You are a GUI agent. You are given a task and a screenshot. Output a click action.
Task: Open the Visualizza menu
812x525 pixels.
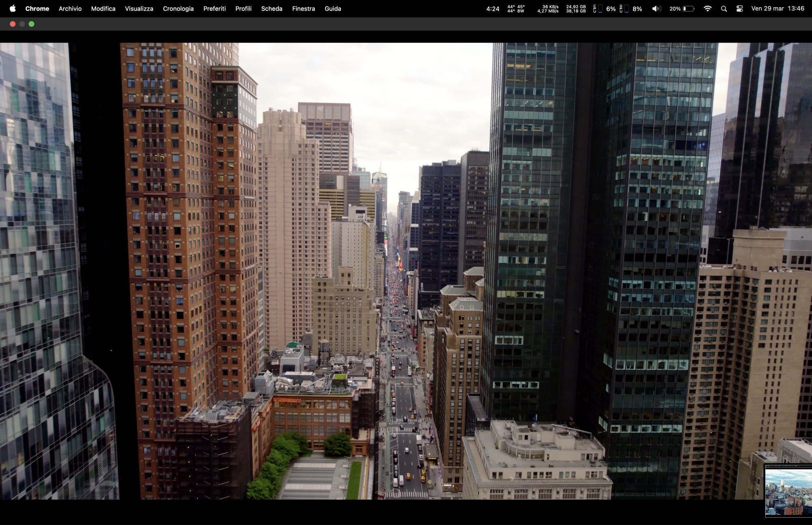[139, 9]
